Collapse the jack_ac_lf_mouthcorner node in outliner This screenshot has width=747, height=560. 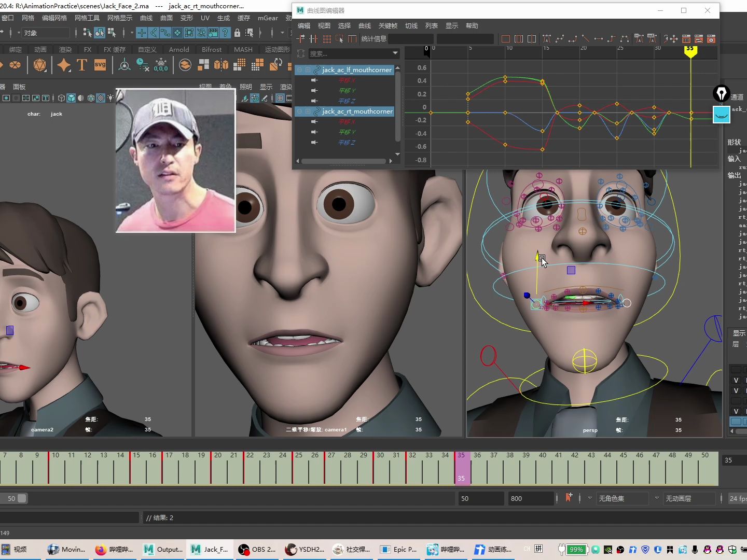[x=300, y=69]
